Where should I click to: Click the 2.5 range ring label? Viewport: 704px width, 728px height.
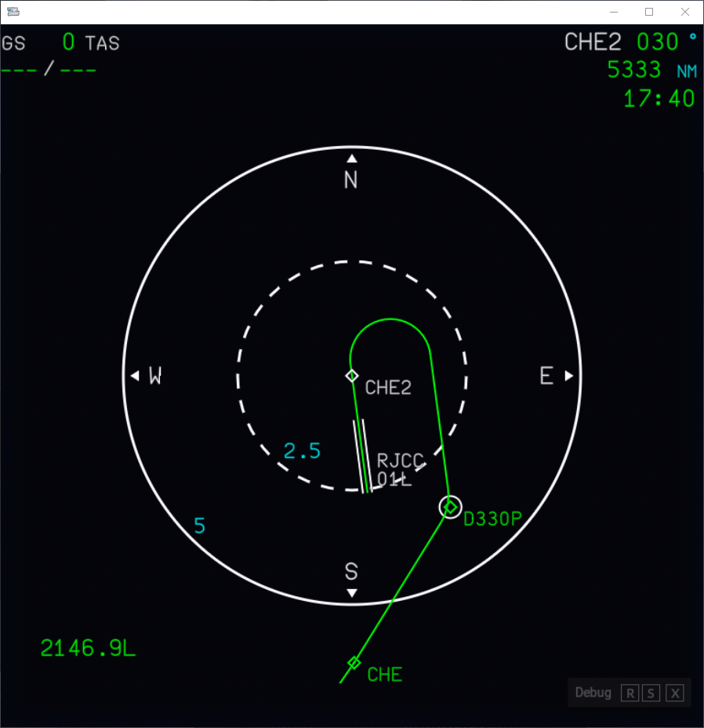(x=302, y=452)
